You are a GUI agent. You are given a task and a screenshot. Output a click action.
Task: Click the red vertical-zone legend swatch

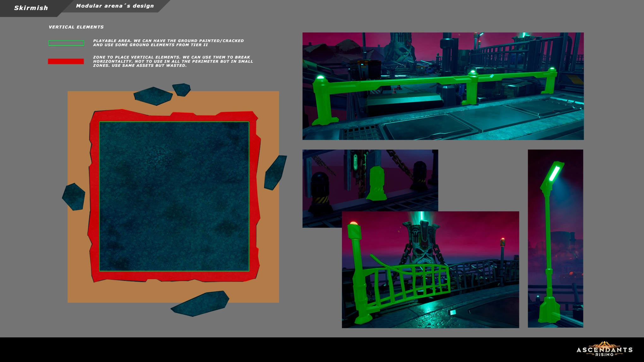[66, 61]
